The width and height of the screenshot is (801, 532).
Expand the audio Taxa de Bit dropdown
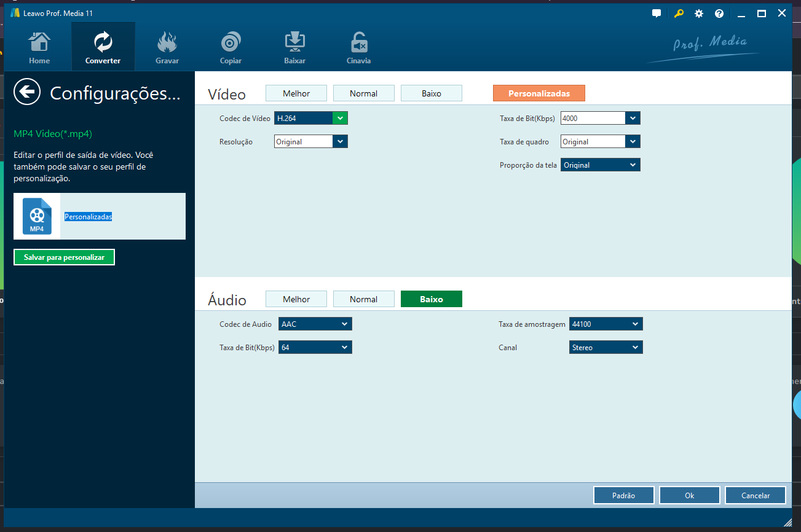click(x=315, y=347)
